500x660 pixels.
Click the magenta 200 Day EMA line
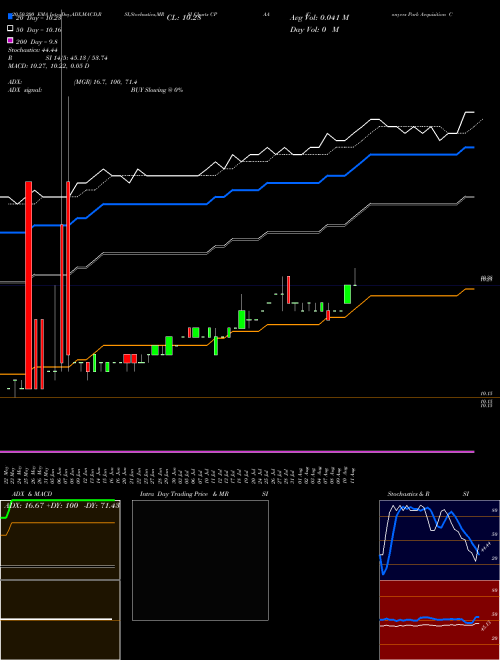(x=237, y=452)
